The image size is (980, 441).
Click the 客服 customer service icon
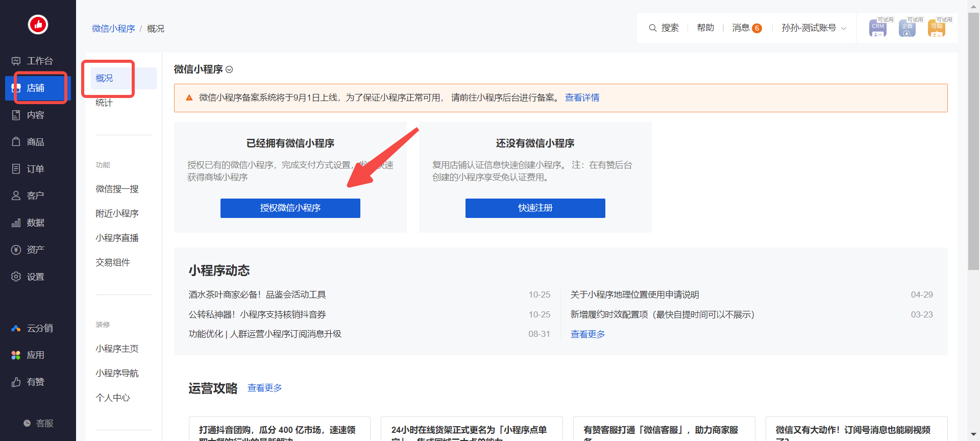coord(27,423)
